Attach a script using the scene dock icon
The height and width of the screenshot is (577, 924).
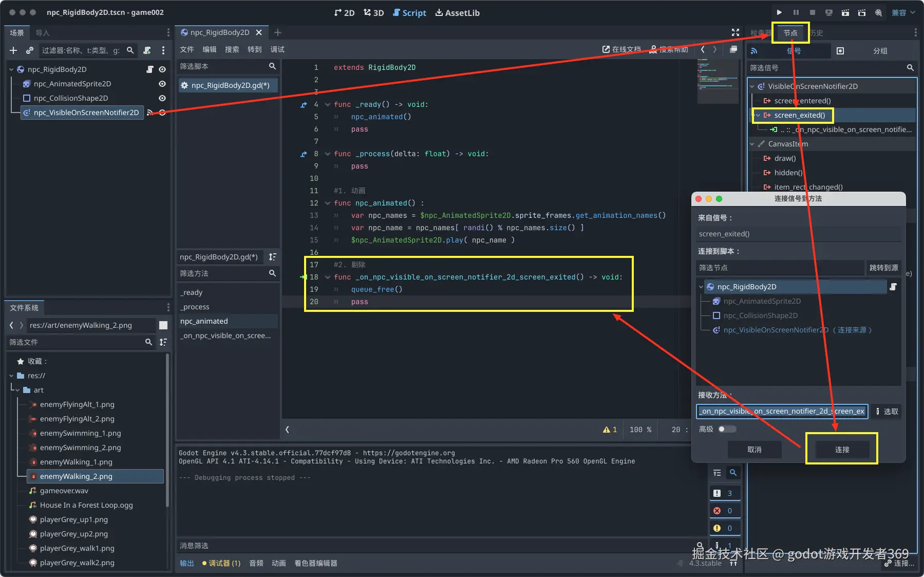(x=147, y=50)
